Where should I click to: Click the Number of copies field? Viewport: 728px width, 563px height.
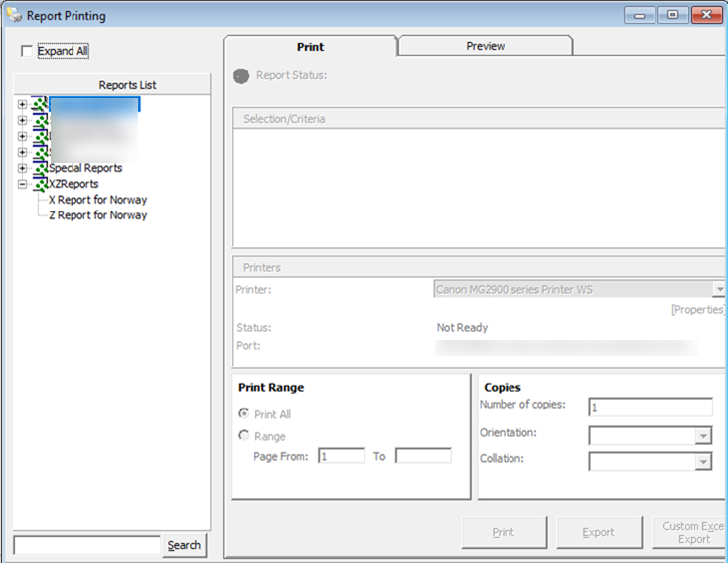coord(650,407)
